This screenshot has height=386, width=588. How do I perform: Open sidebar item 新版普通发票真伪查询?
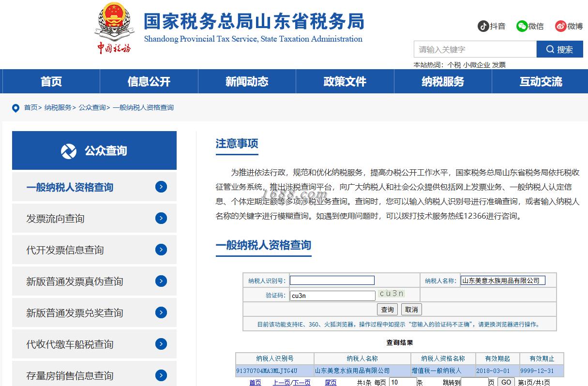tap(94, 282)
